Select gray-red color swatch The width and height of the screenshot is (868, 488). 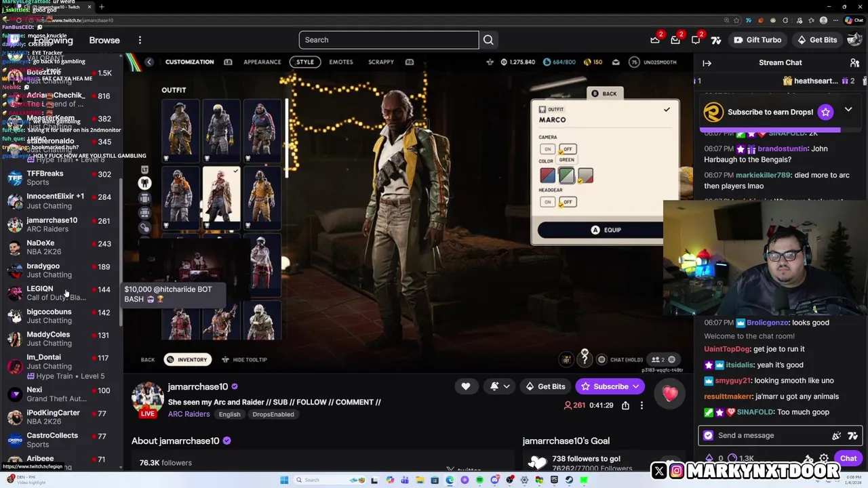point(585,176)
